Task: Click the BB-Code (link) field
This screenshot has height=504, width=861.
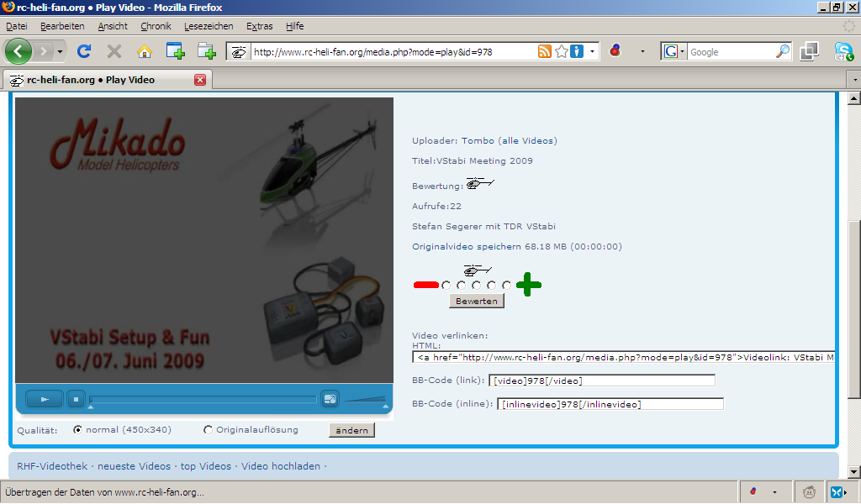Action: (x=602, y=381)
